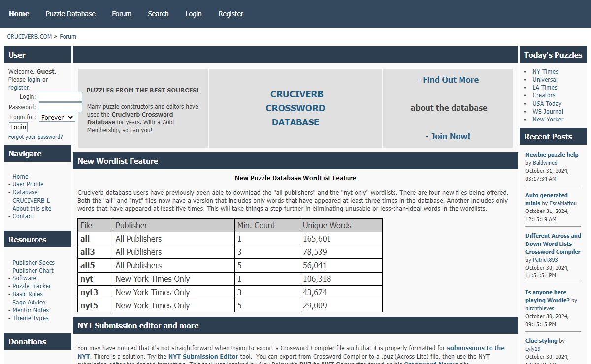Click the 'register' link in the welcome message

point(19,88)
